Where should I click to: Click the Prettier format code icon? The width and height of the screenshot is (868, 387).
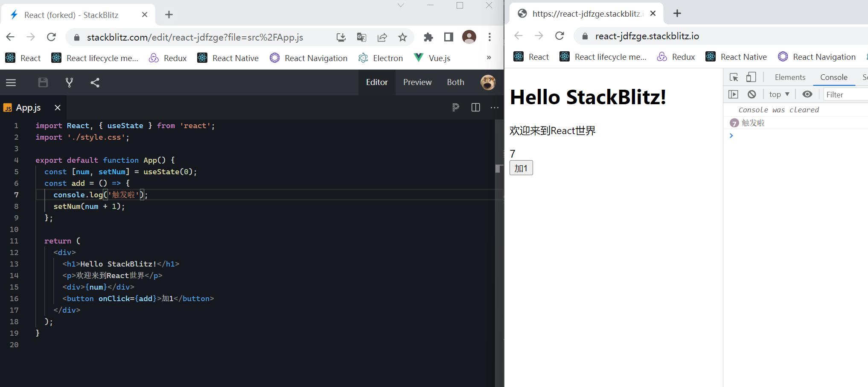pos(456,107)
